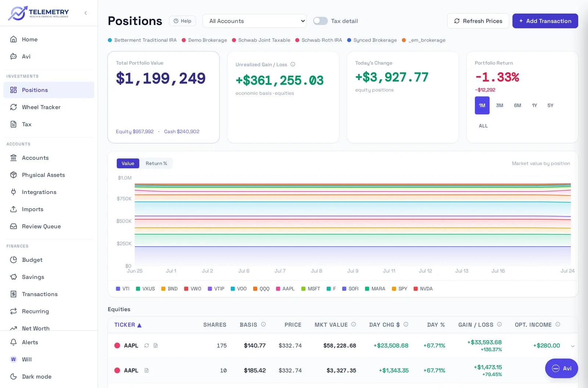Viewport: 588px width, 388px height.
Task: Select the 3M return period
Action: (x=500, y=105)
